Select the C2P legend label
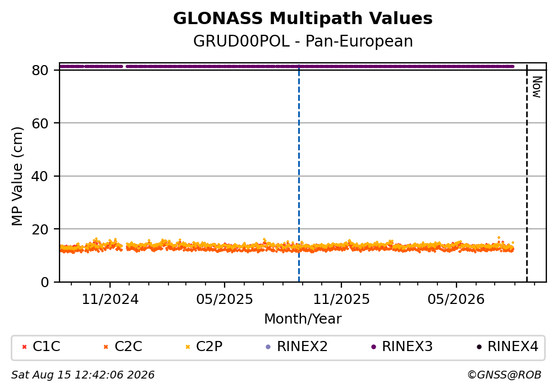This screenshot has height=392, width=557. point(209,346)
